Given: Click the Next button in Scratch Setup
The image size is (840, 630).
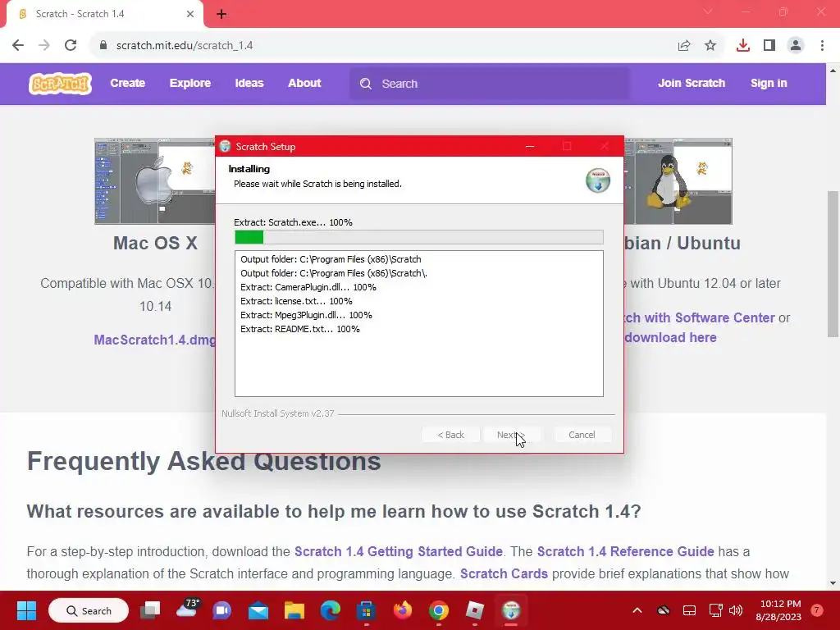Looking at the screenshot, I should [x=512, y=435].
